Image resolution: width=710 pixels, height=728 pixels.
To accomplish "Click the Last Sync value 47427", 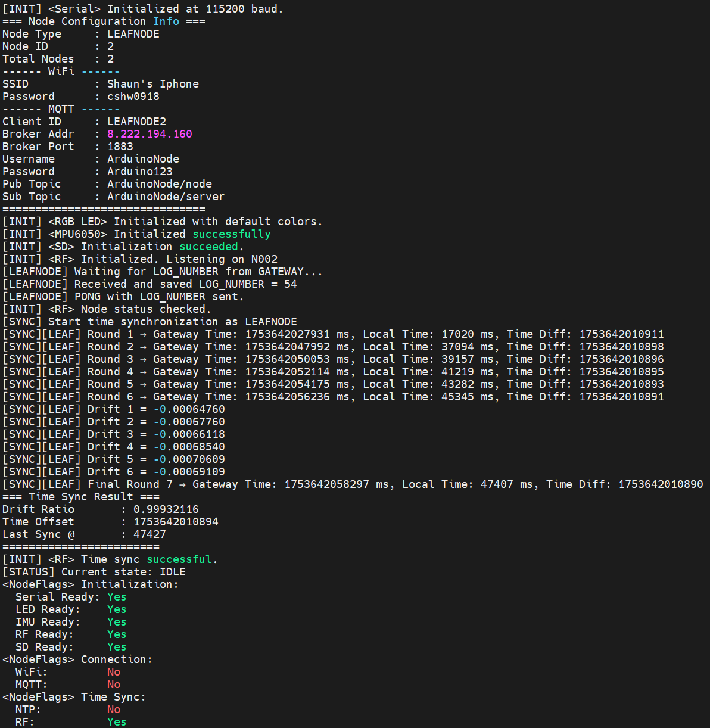I will pyautogui.click(x=150, y=534).
